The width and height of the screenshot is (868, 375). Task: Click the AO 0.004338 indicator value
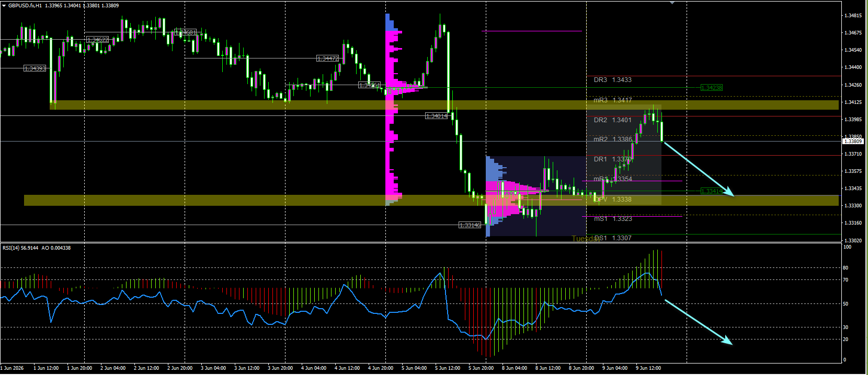pyautogui.click(x=56, y=248)
